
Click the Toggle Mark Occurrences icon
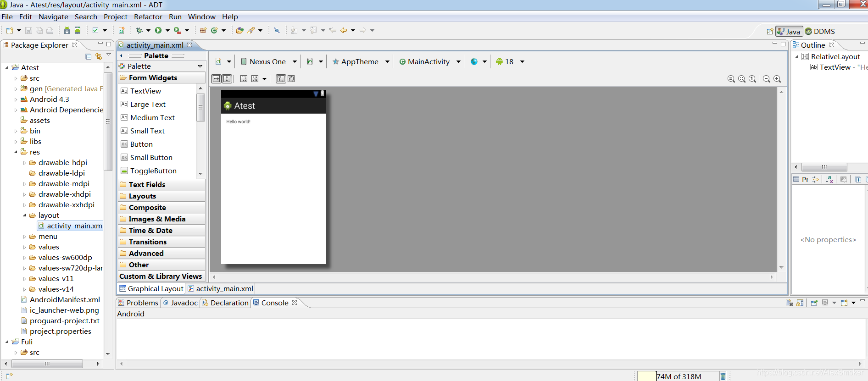277,30
